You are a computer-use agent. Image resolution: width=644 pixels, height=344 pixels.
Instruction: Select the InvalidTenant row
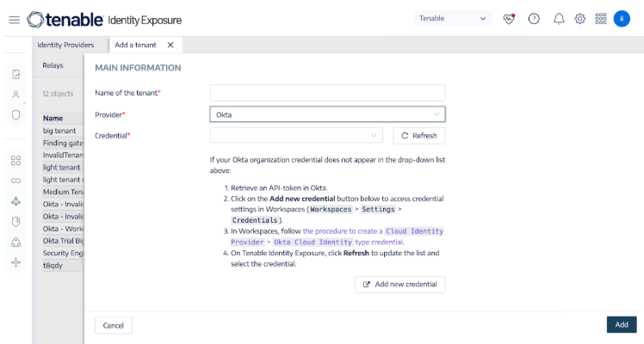63,155
